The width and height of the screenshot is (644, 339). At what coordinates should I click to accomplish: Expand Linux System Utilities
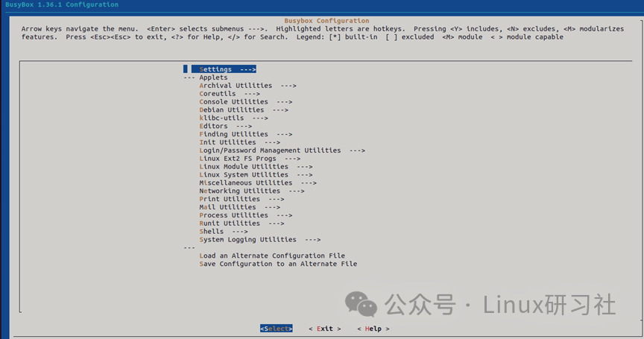coord(256,175)
